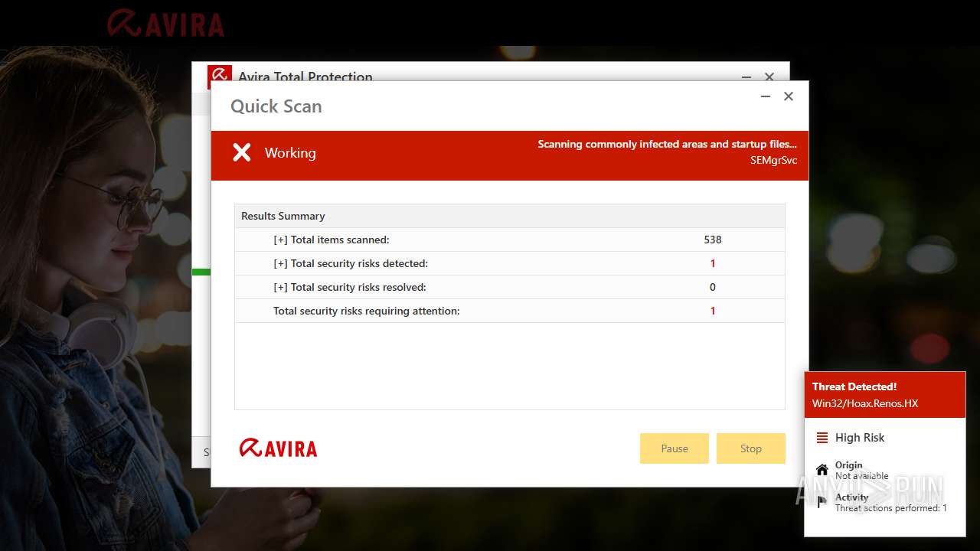This screenshot has height=551, width=980.
Task: Click the Origin home icon
Action: coord(822,470)
